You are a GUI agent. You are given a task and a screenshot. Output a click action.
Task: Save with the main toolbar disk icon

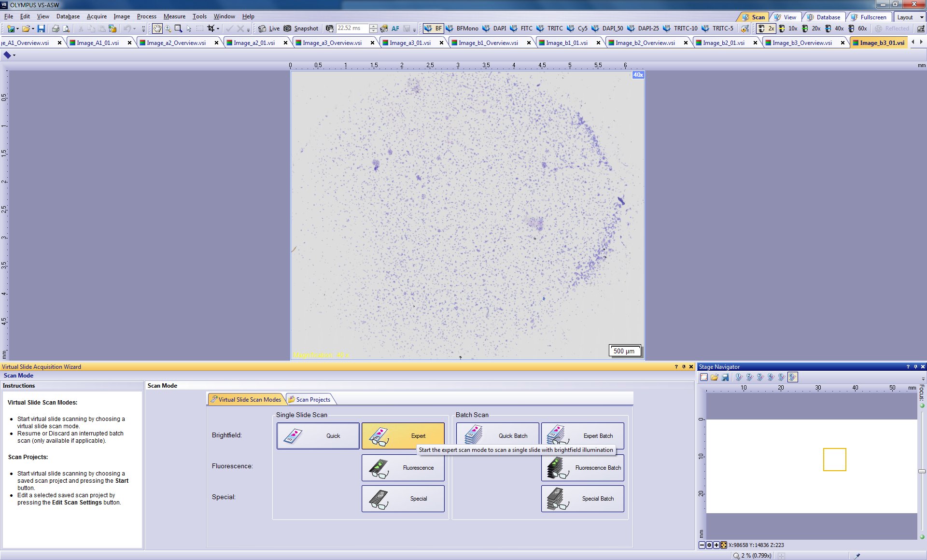point(41,28)
